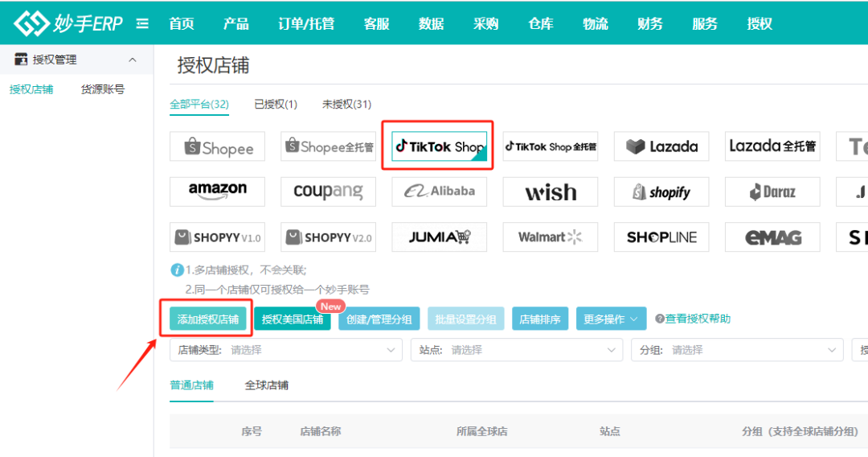868x457 pixels.
Task: Open the 仓库 menu
Action: pyautogui.click(x=541, y=24)
